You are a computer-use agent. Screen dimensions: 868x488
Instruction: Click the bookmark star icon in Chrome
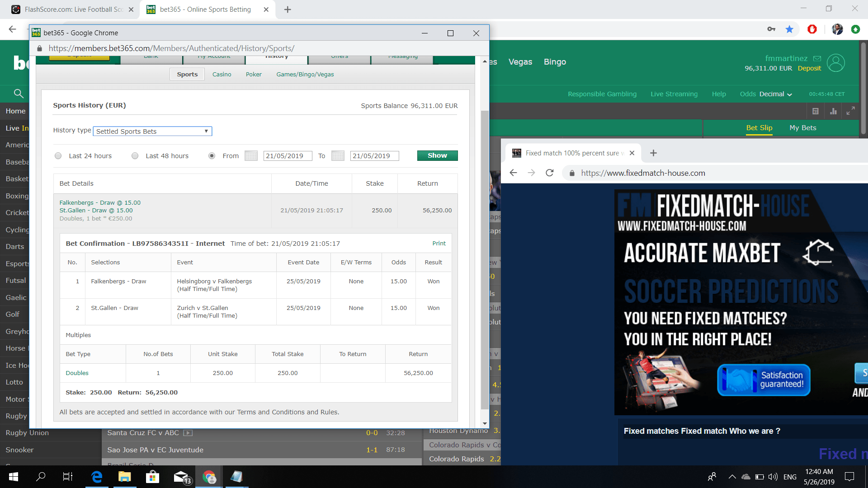pyautogui.click(x=789, y=29)
